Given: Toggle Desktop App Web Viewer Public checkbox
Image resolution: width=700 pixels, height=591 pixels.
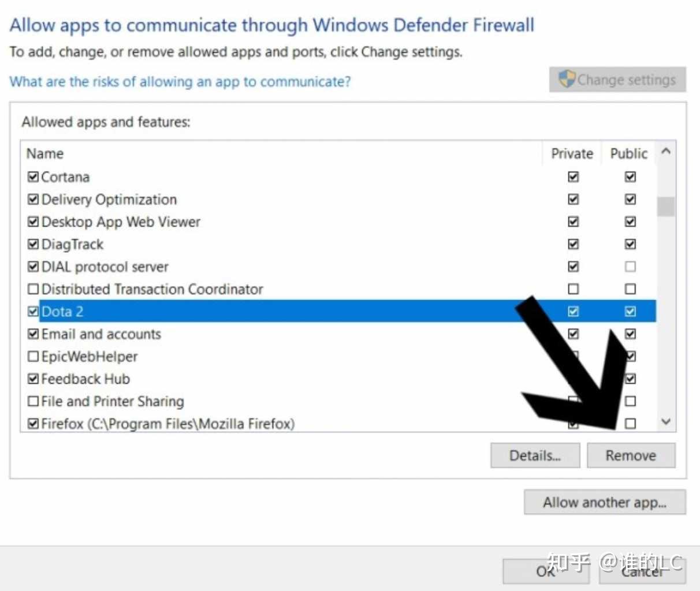Looking at the screenshot, I should pyautogui.click(x=630, y=222).
